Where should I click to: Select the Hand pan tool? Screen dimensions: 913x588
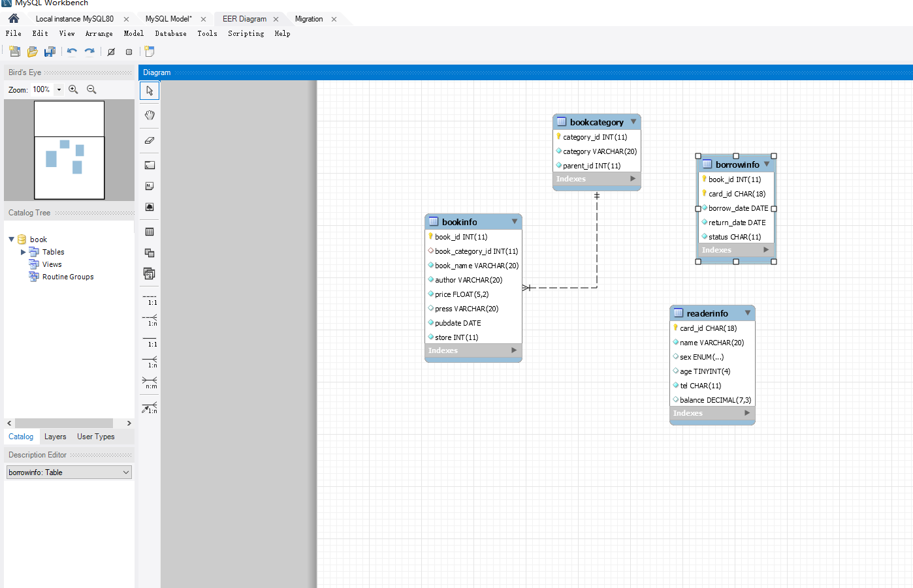(x=150, y=116)
